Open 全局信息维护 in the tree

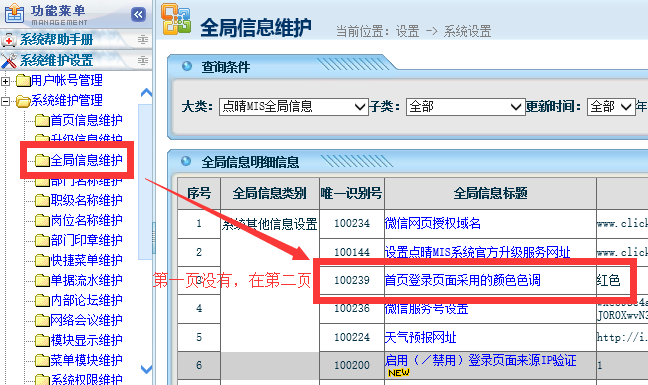(86, 160)
